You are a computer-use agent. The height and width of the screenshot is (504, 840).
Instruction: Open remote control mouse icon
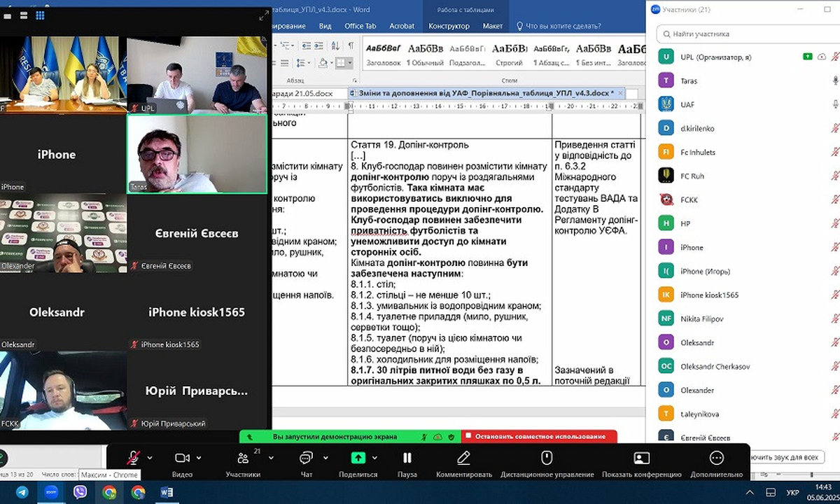click(x=547, y=458)
